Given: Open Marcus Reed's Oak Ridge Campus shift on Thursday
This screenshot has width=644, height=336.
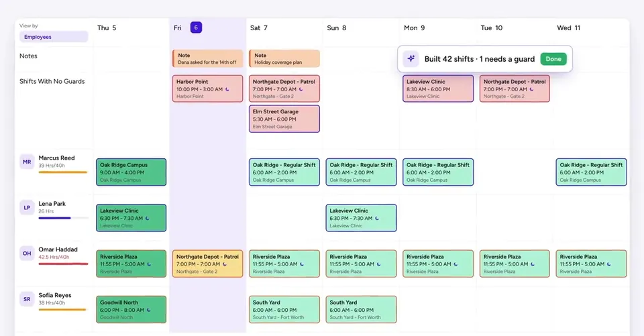Looking at the screenshot, I should (131, 172).
